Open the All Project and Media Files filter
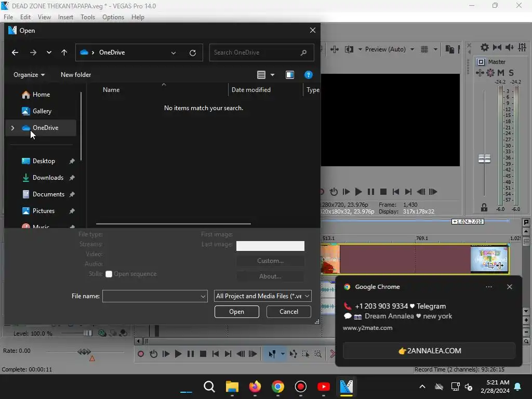 coord(262,296)
